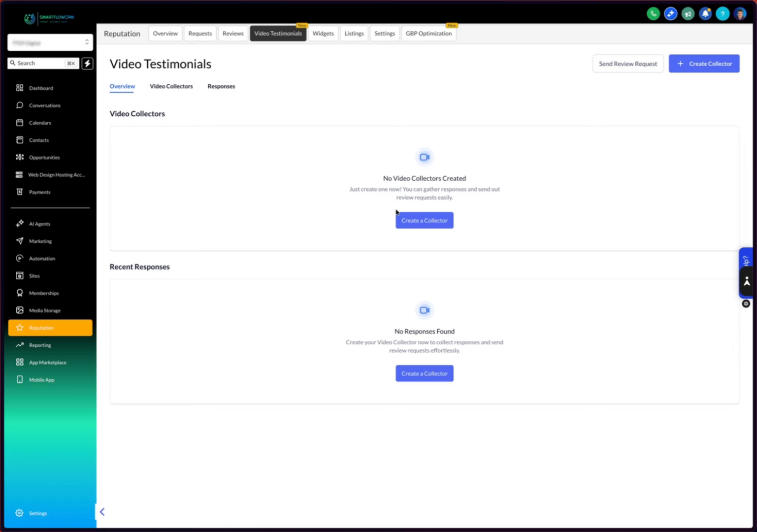Switch to the Video Collectors sub-tab

(171, 86)
